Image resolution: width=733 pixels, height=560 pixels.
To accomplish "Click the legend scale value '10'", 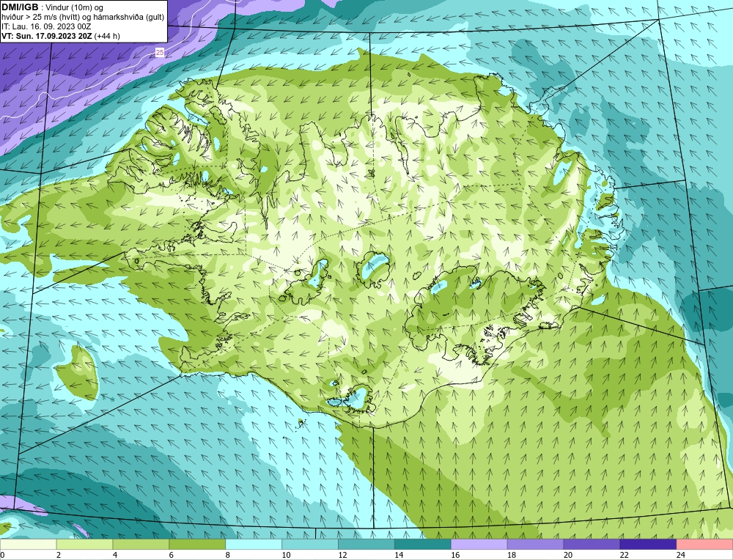I will (x=286, y=555).
